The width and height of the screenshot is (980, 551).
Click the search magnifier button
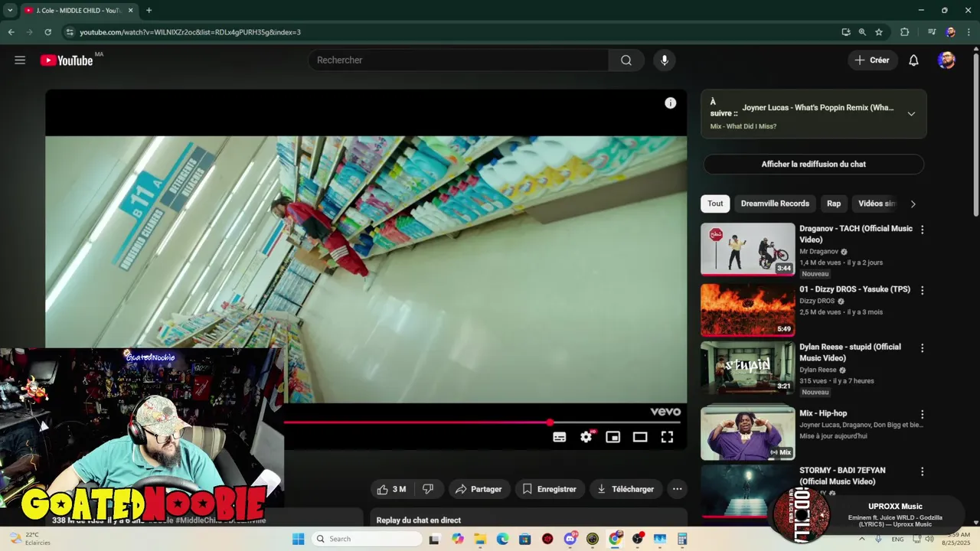[x=626, y=60]
